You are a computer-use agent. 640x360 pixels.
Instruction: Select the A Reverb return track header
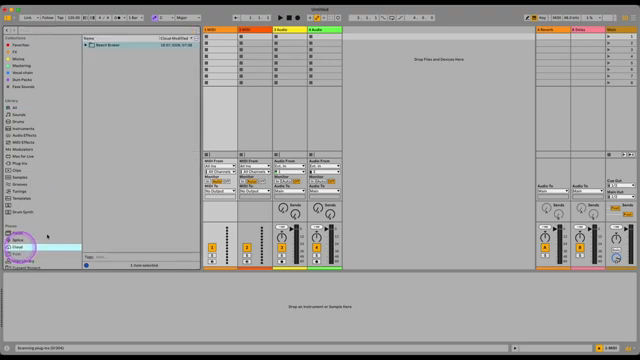(553, 30)
